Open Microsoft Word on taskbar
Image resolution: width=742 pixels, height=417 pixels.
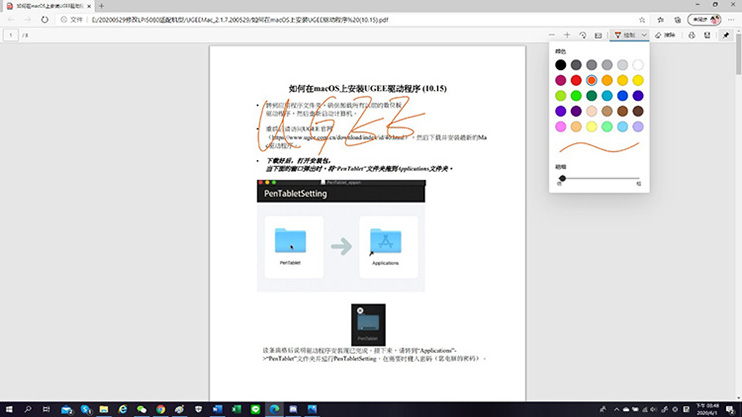coord(217,409)
